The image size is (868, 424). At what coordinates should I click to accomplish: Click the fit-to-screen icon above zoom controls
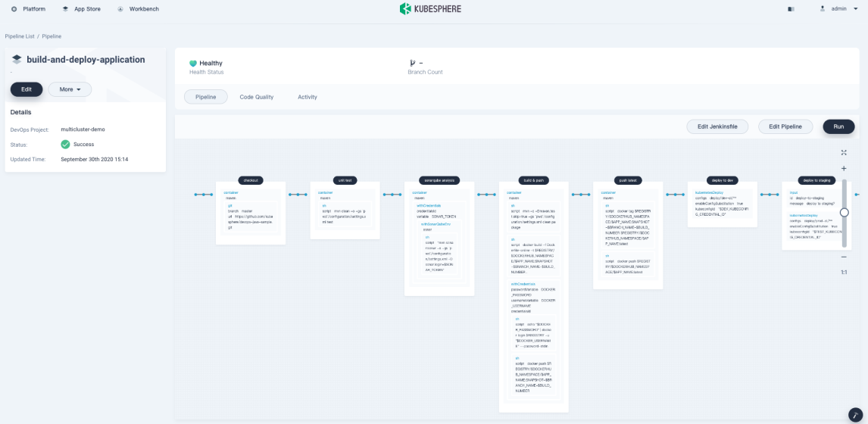point(844,153)
